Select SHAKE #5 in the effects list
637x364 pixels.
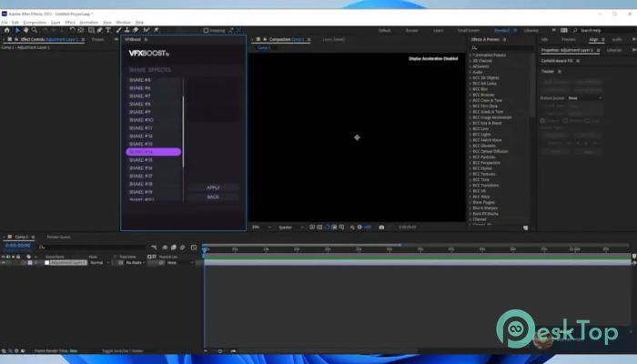click(153, 80)
